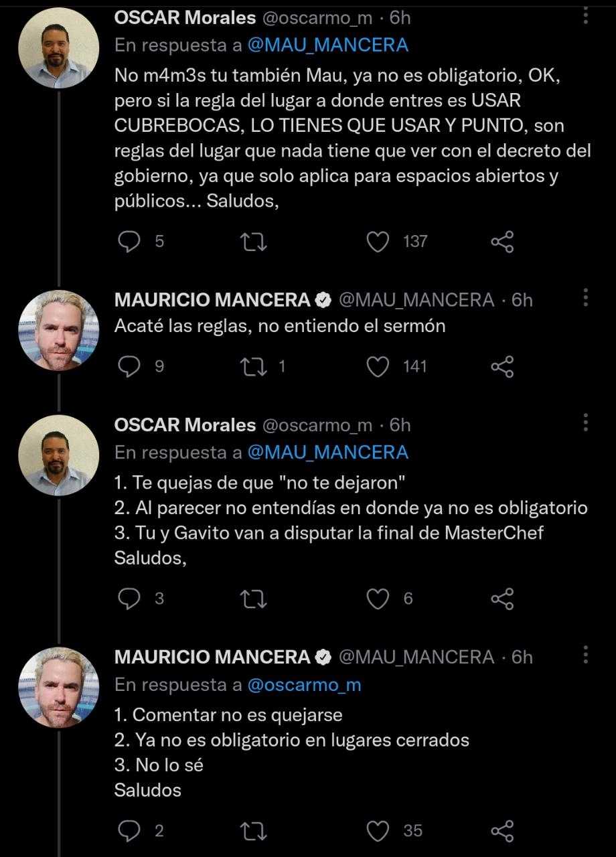The image size is (616, 857).
Task: Reply to the tweet with 9 comments
Action: pos(128,366)
